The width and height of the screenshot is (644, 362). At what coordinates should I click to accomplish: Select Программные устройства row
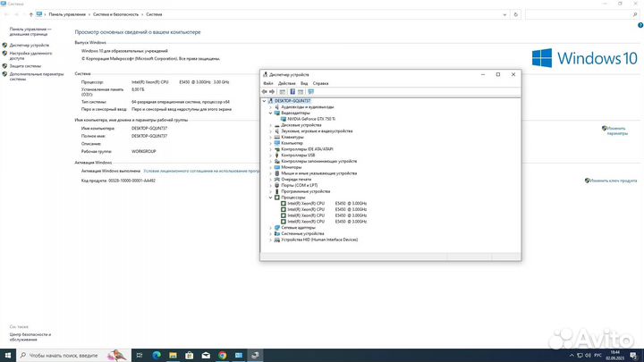click(305, 191)
